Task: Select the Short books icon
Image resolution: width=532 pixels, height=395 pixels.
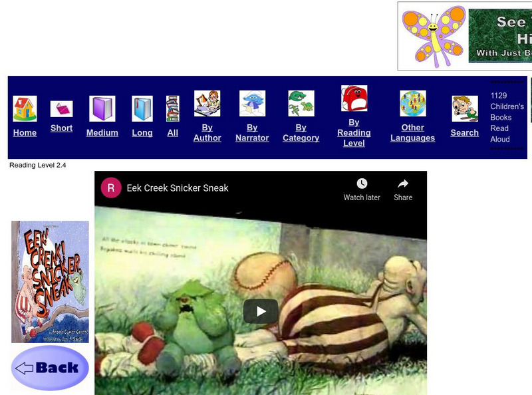Action: pos(61,106)
